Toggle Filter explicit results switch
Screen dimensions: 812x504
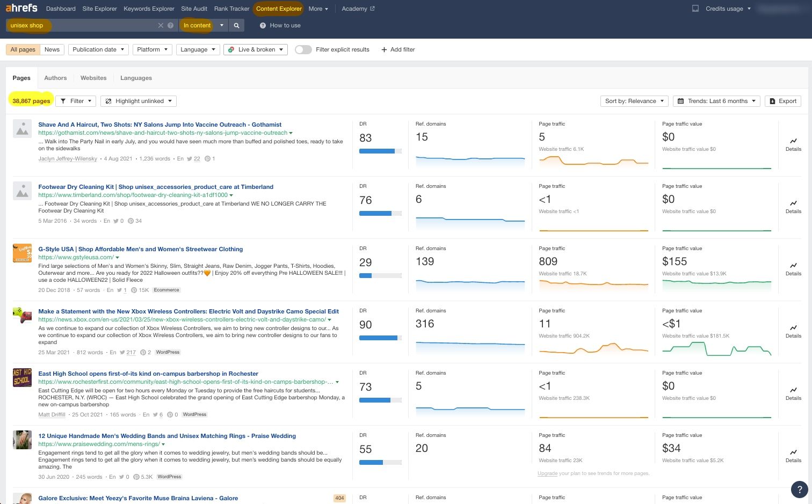click(x=303, y=49)
